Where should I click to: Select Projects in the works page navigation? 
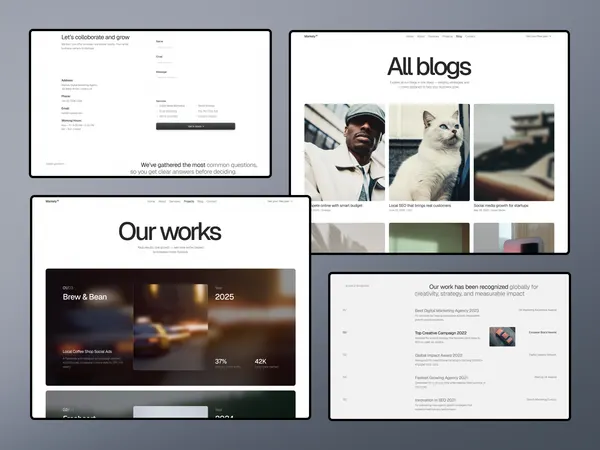click(x=189, y=201)
